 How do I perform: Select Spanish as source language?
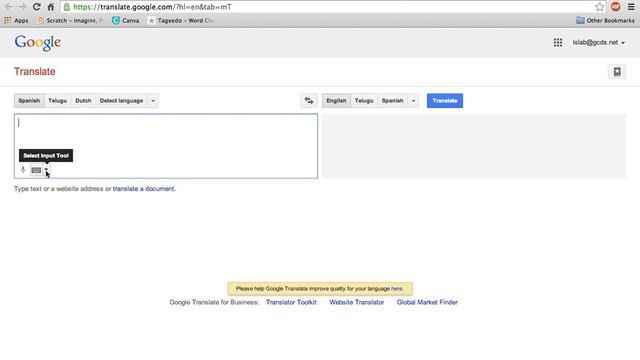point(29,101)
